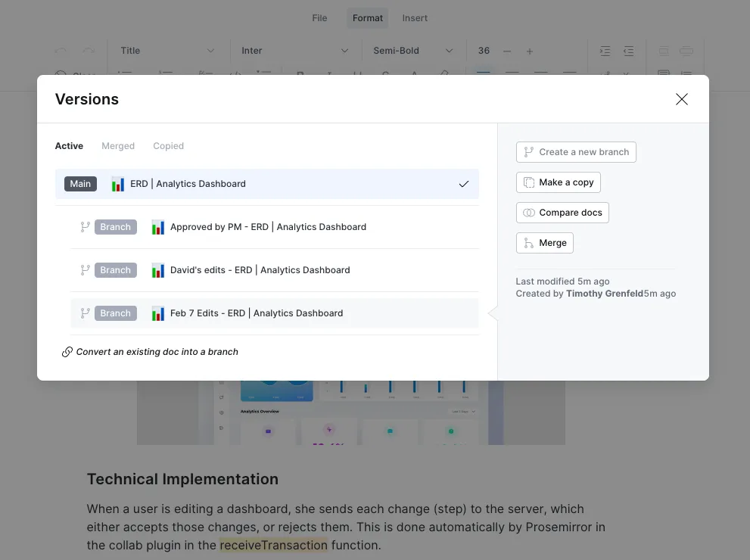Click the Create a new branch button
The height and width of the screenshot is (560, 750).
click(576, 152)
